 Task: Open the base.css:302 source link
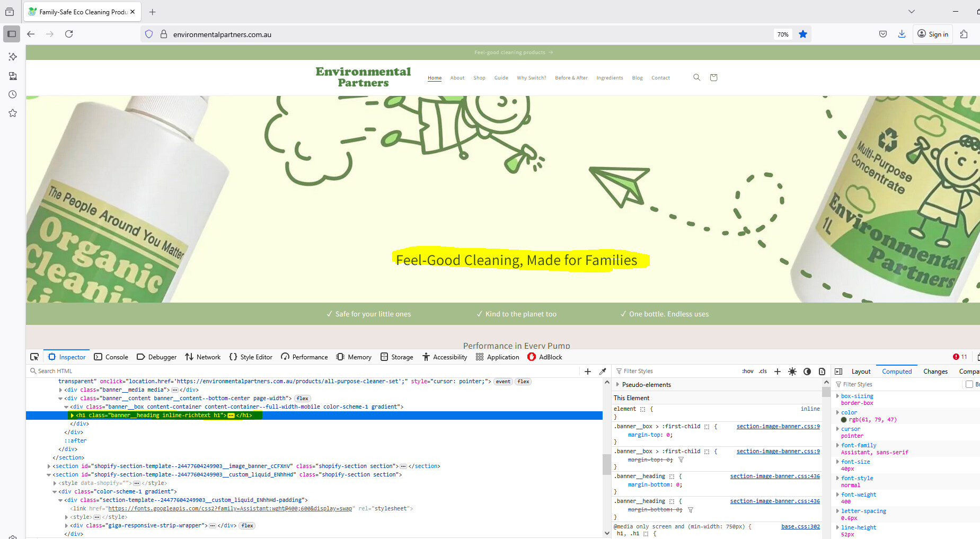pos(800,527)
